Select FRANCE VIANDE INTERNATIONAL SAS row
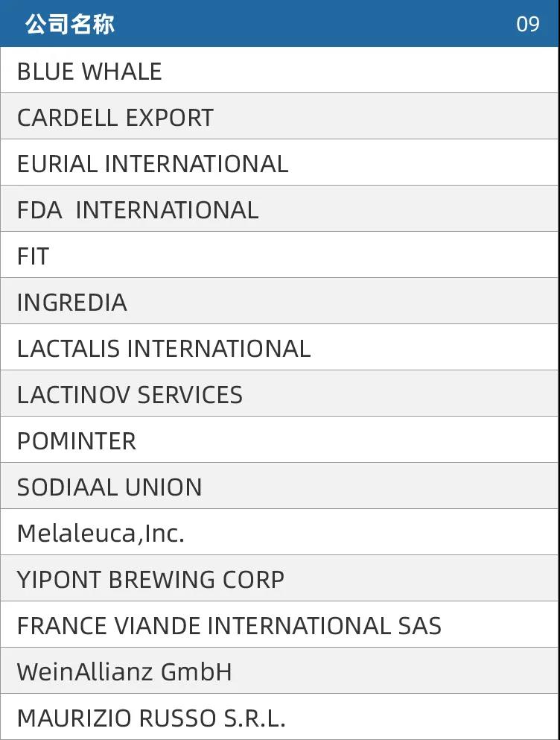The image size is (560, 740). [x=279, y=625]
